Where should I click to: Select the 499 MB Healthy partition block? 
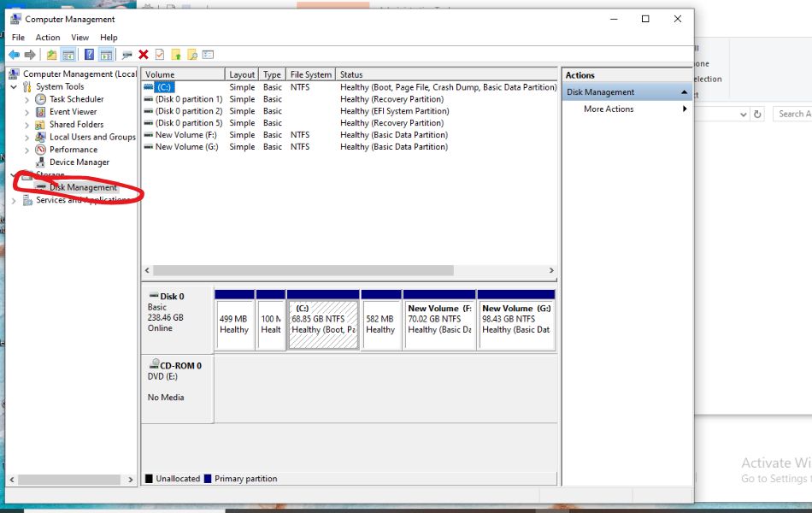coord(234,321)
